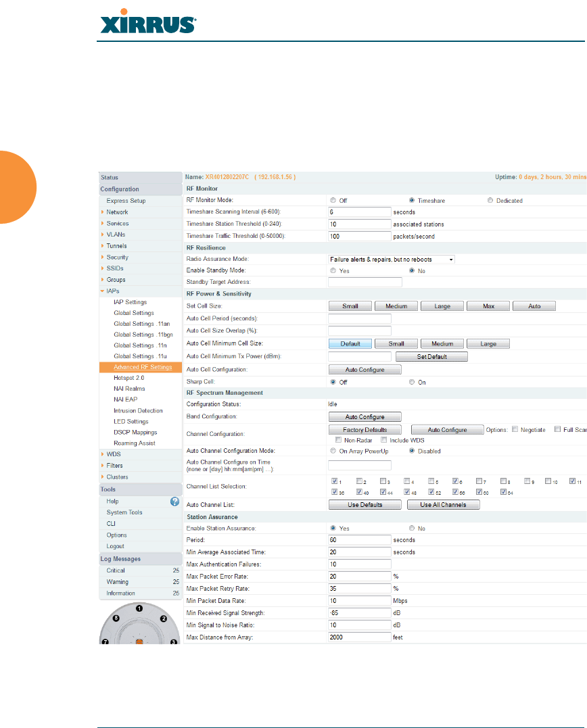Click the Use Defaults button
The height and width of the screenshot is (728, 587).
[365, 505]
